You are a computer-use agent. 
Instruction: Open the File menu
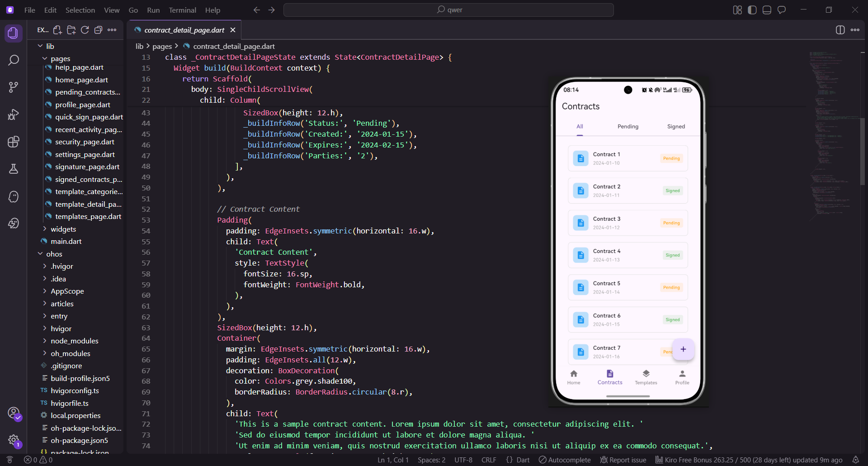(30, 10)
